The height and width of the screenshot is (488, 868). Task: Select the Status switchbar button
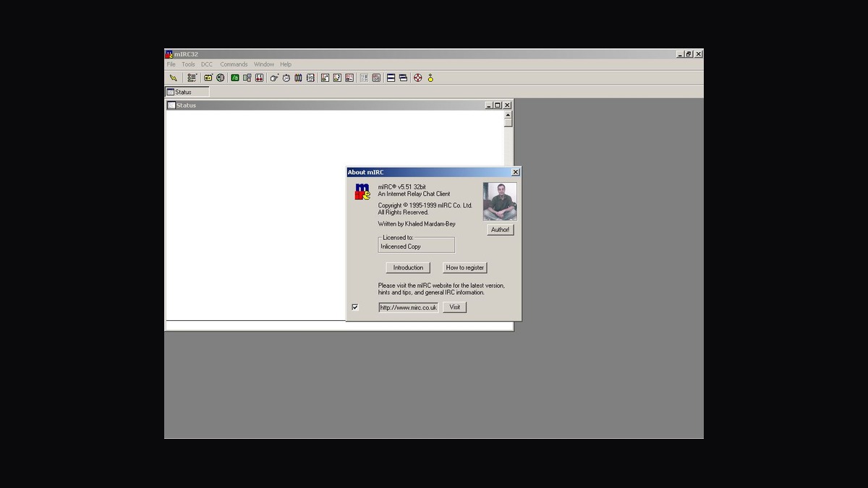pos(187,92)
